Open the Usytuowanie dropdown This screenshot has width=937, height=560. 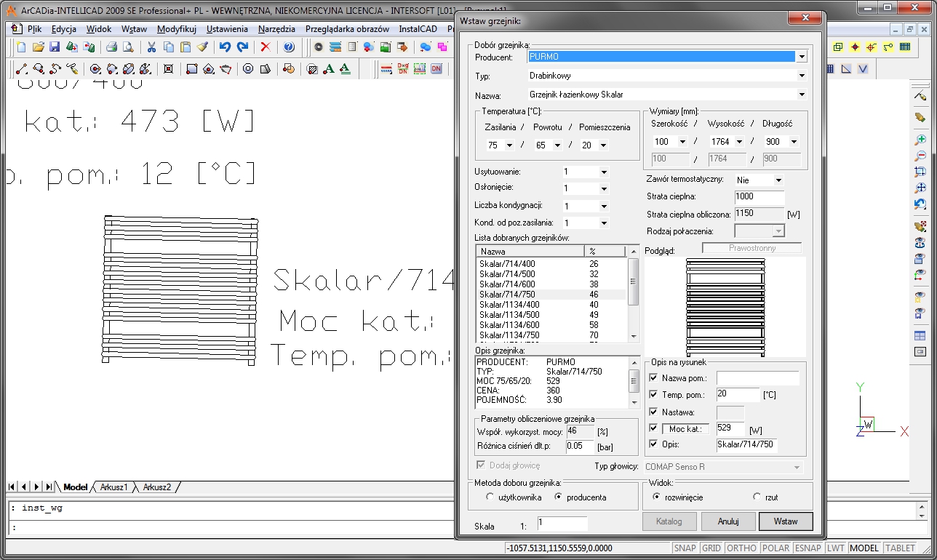(x=604, y=172)
